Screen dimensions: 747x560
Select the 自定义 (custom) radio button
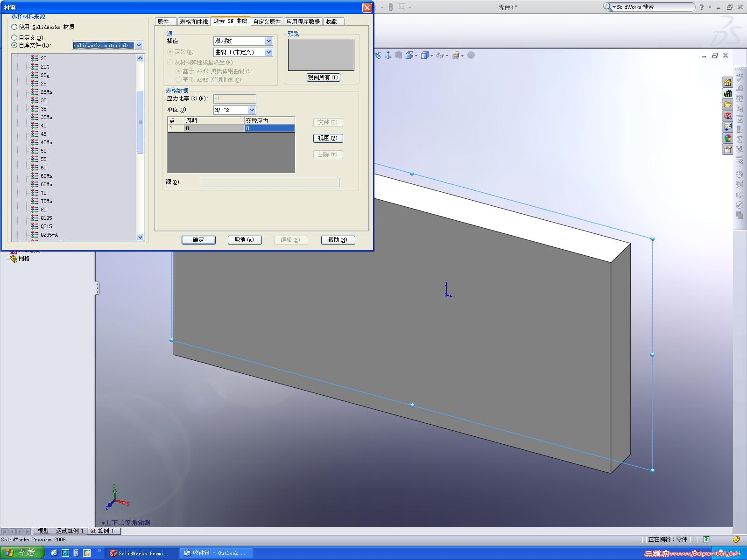(14, 37)
